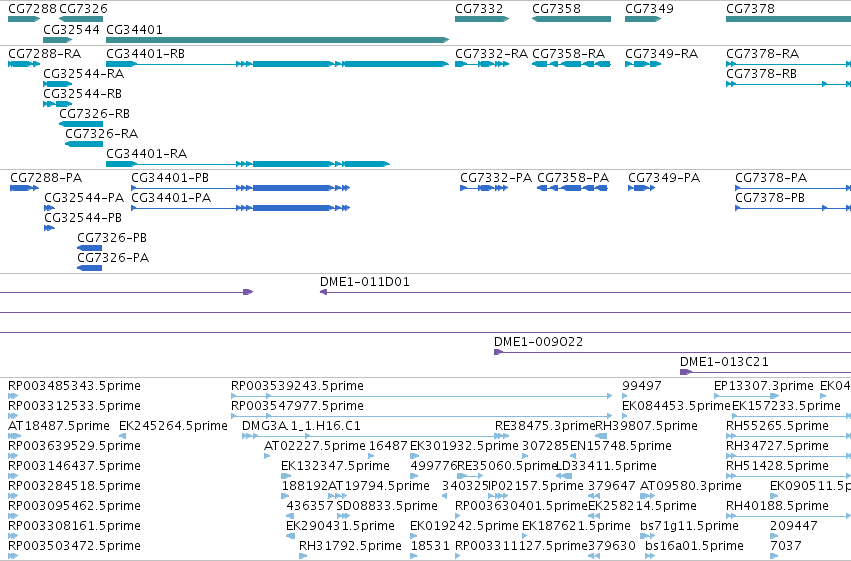Select protein CG34401-PA

(x=171, y=198)
